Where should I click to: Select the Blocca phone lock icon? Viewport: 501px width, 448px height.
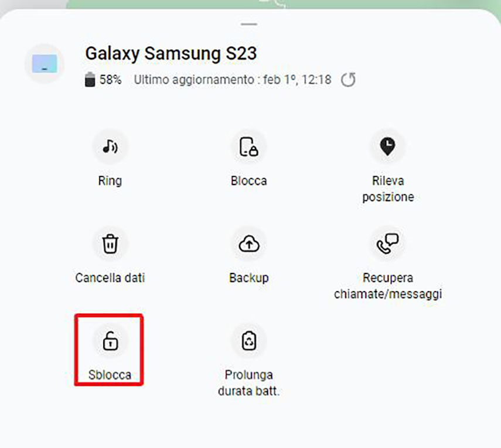coord(249,147)
